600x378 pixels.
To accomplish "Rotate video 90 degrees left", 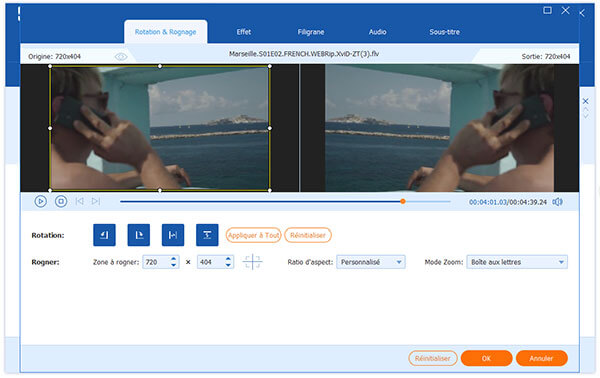I will tap(104, 235).
